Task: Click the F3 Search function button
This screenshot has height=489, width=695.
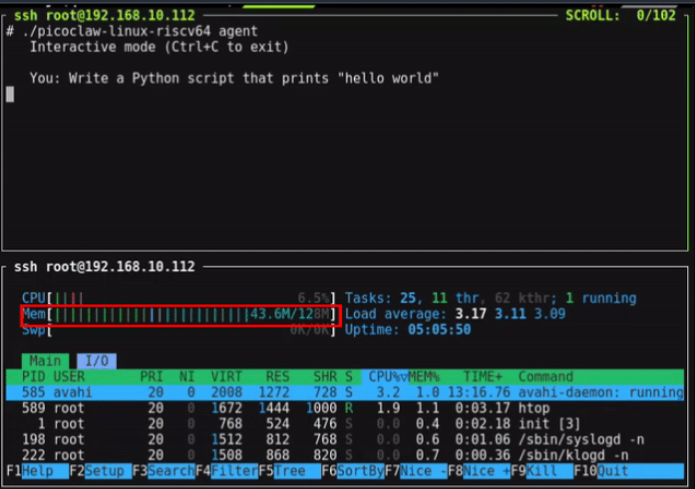Action: tap(164, 470)
